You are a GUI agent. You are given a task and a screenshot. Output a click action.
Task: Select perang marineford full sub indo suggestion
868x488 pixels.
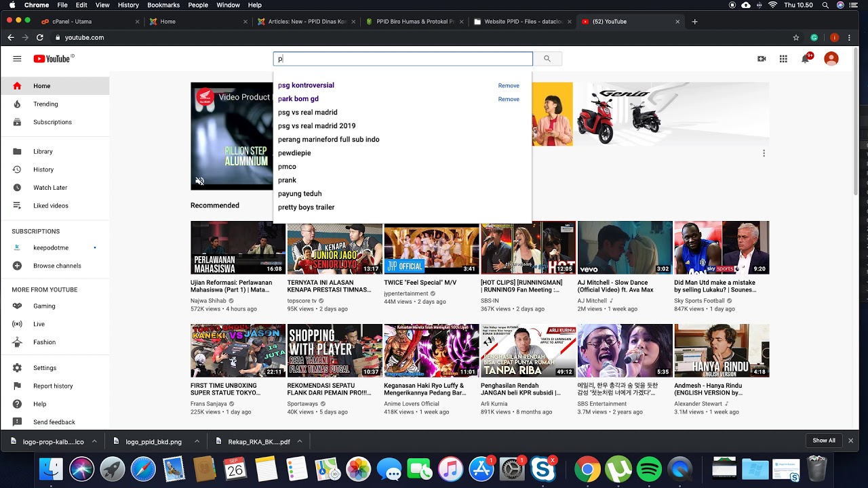point(402,140)
